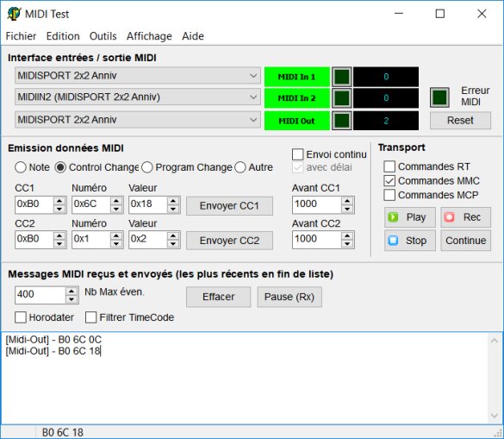Click the status bar text 'B0 6C 18'
This screenshot has height=439, width=504.
click(x=63, y=433)
